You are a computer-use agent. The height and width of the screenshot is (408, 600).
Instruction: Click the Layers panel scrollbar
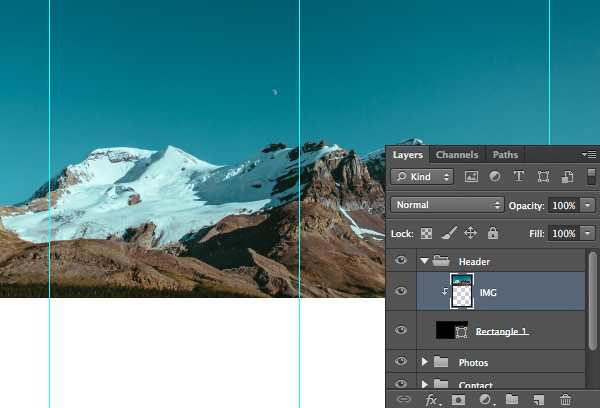(x=593, y=300)
